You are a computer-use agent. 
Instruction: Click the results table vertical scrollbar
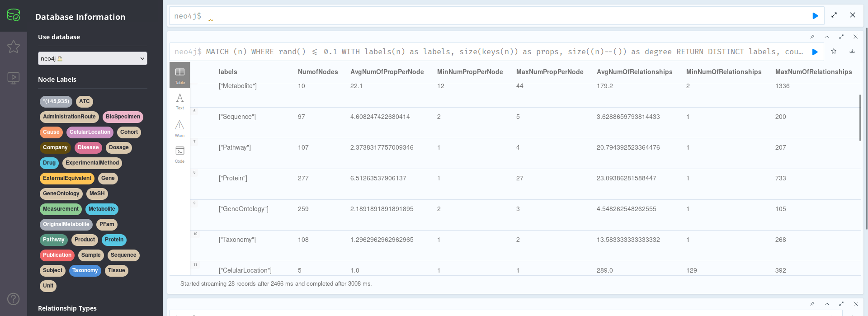click(x=860, y=118)
